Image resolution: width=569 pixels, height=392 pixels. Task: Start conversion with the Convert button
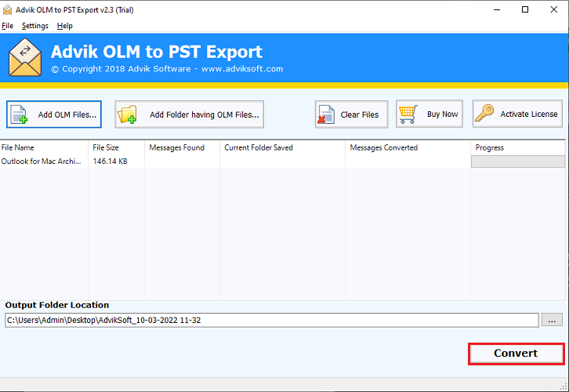click(516, 354)
